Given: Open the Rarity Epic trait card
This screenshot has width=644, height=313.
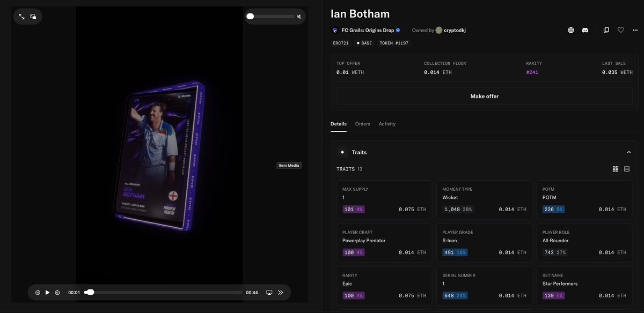Looking at the screenshot, I should pos(384,286).
